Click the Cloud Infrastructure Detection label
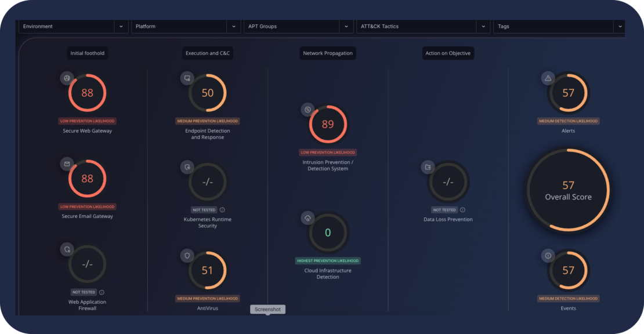644x334 pixels. 328,274
